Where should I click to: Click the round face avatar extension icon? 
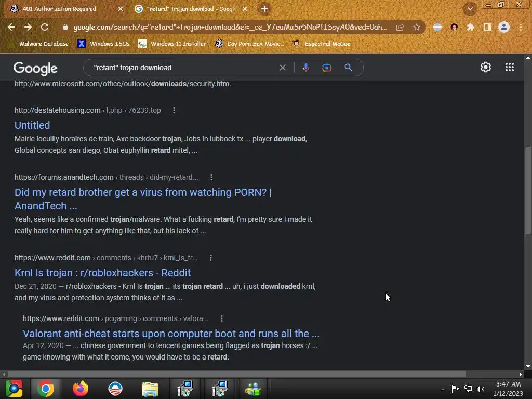click(x=454, y=27)
